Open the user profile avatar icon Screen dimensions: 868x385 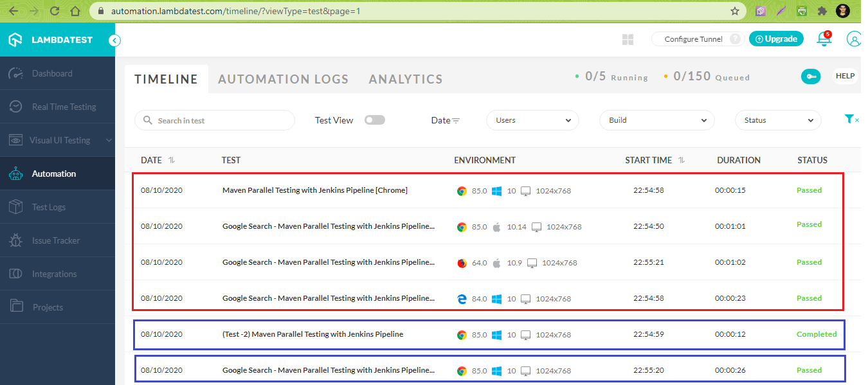pyautogui.click(x=854, y=39)
